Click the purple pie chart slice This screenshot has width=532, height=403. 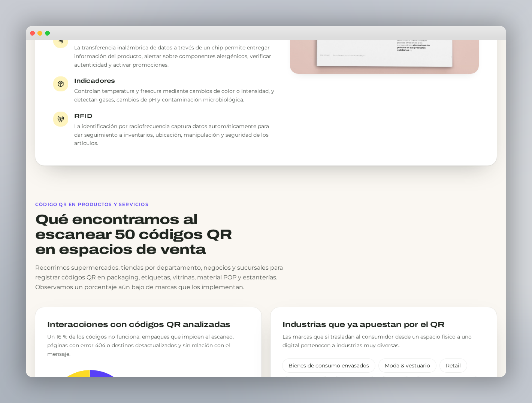103,374
